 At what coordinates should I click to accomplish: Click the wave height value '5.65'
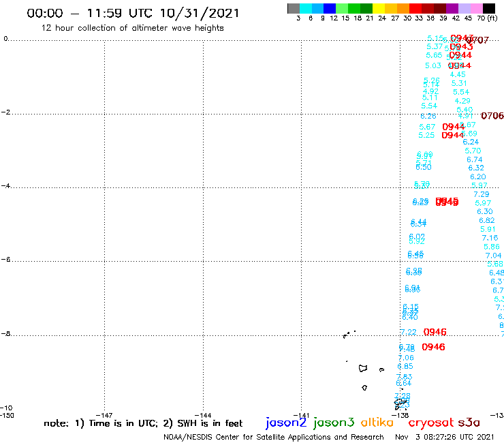[x=434, y=55]
